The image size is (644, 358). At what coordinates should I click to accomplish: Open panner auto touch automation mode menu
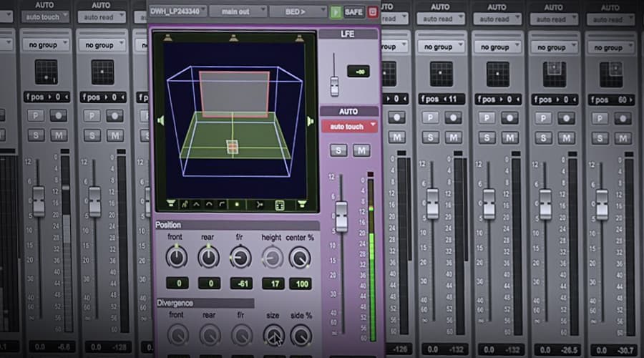point(349,127)
